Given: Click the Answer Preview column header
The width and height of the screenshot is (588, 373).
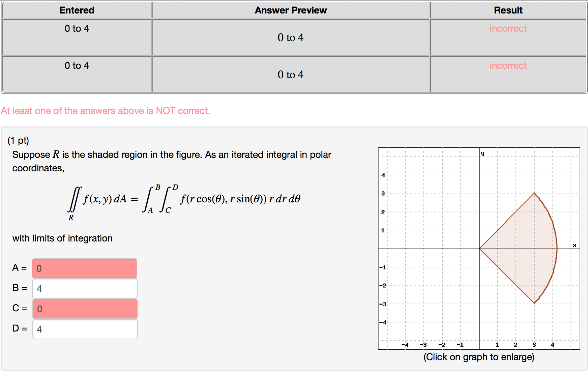Looking at the screenshot, I should tap(291, 10).
